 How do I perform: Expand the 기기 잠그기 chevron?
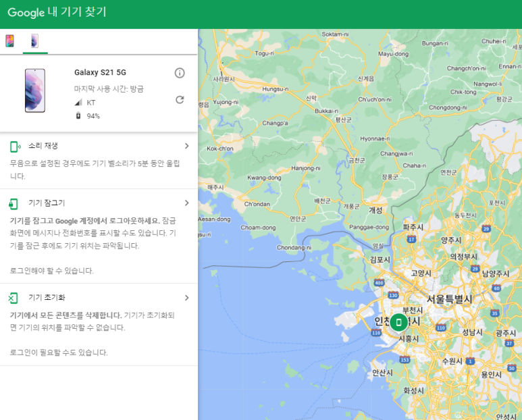click(187, 203)
